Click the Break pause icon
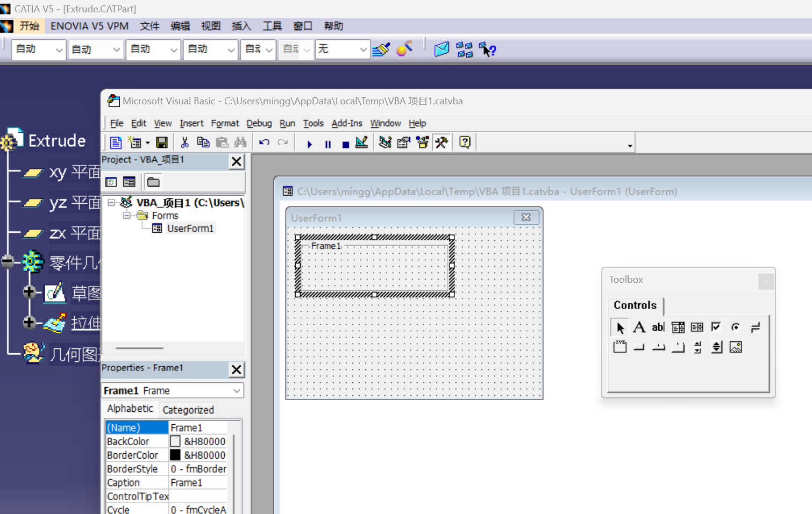Image resolution: width=812 pixels, height=514 pixels. tap(327, 144)
